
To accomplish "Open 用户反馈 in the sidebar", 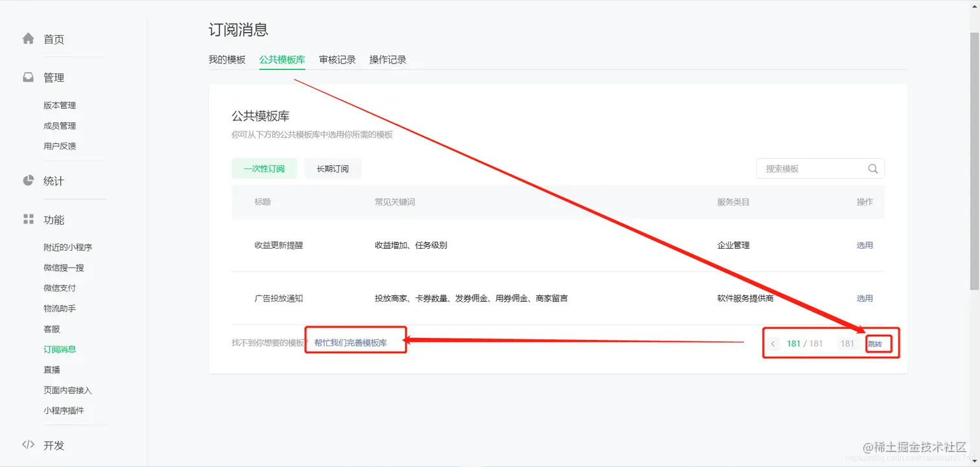I will pos(60,145).
